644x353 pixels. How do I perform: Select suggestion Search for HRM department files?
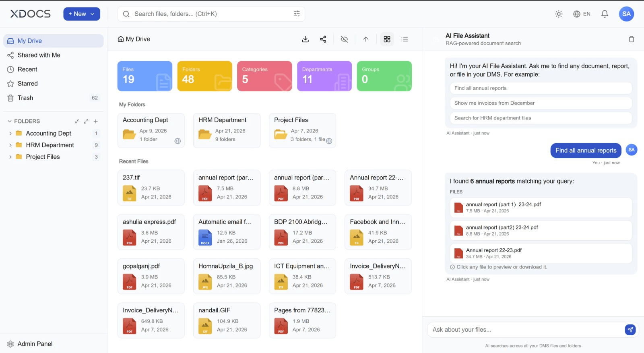point(541,118)
